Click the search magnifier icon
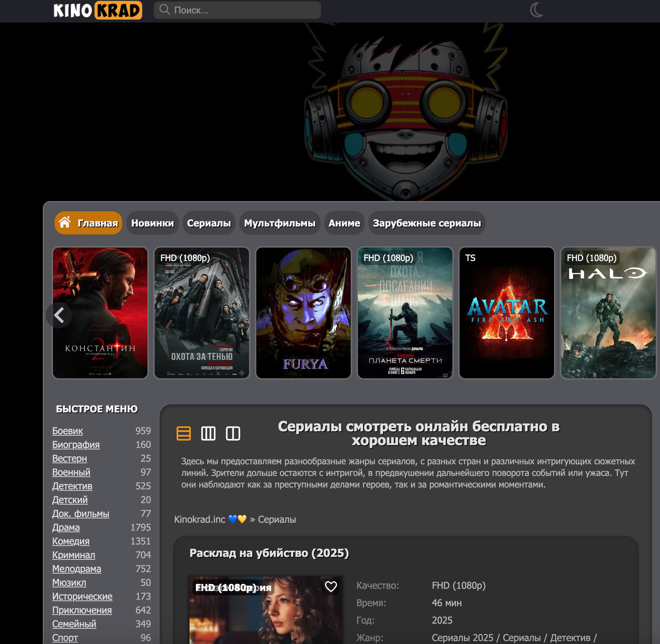660x644 pixels. [x=164, y=10]
